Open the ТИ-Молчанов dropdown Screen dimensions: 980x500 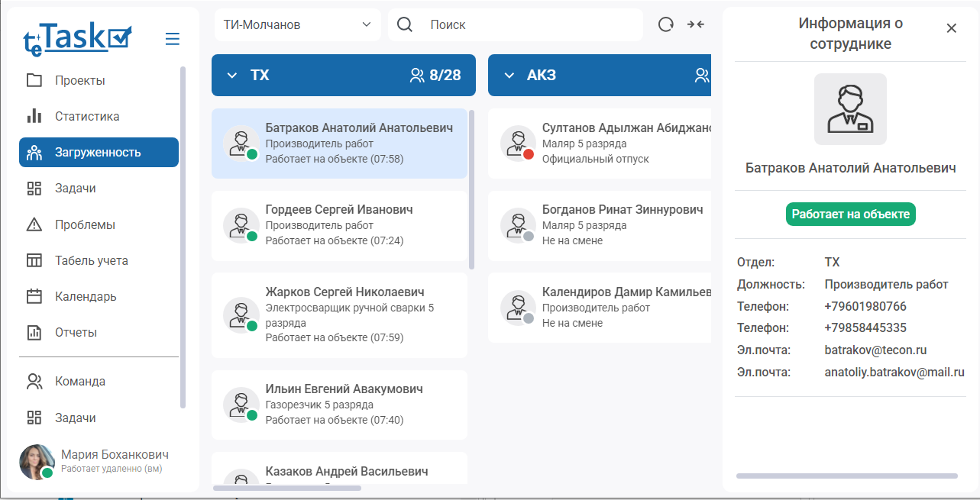pyautogui.click(x=297, y=24)
